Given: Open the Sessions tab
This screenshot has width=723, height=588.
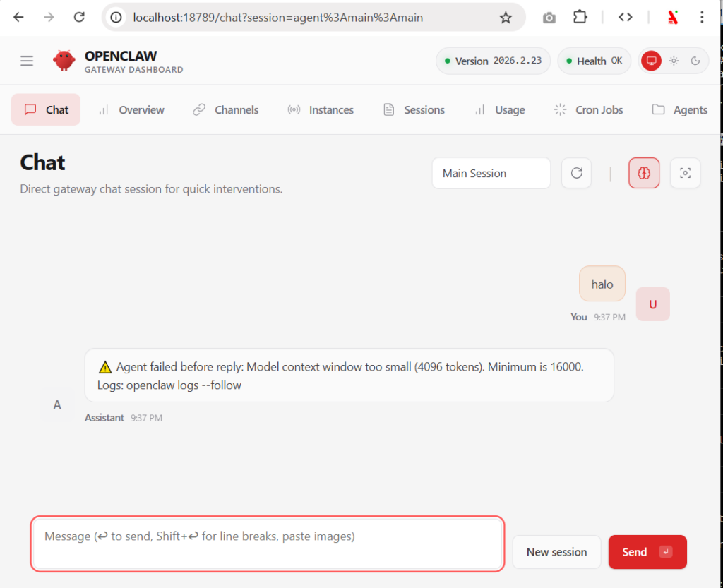Looking at the screenshot, I should (414, 109).
